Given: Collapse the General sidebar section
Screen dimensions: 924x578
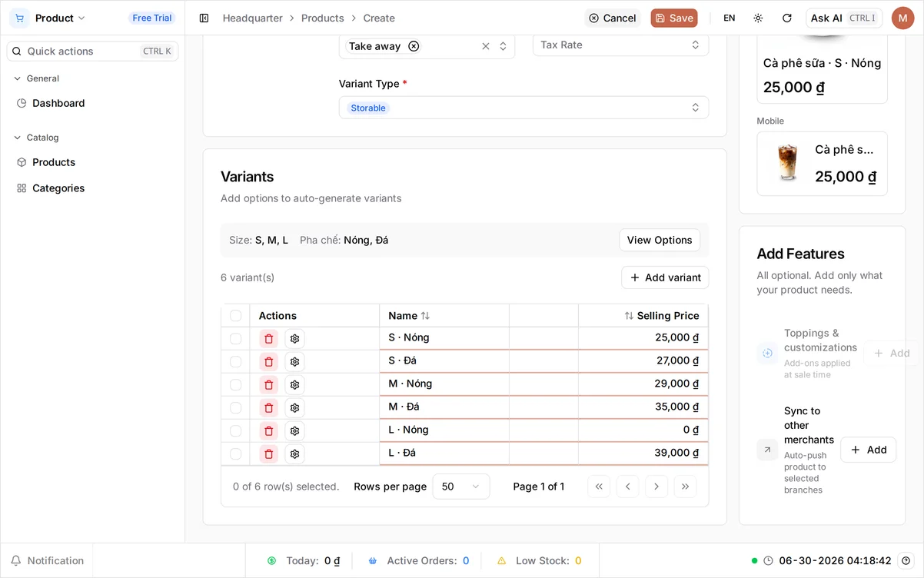Looking at the screenshot, I should tap(36, 78).
